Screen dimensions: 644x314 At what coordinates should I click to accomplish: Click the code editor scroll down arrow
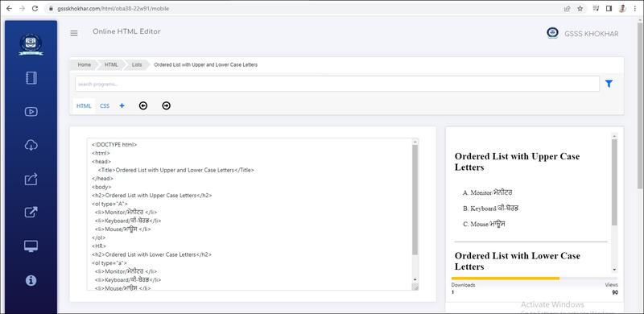tap(415, 279)
